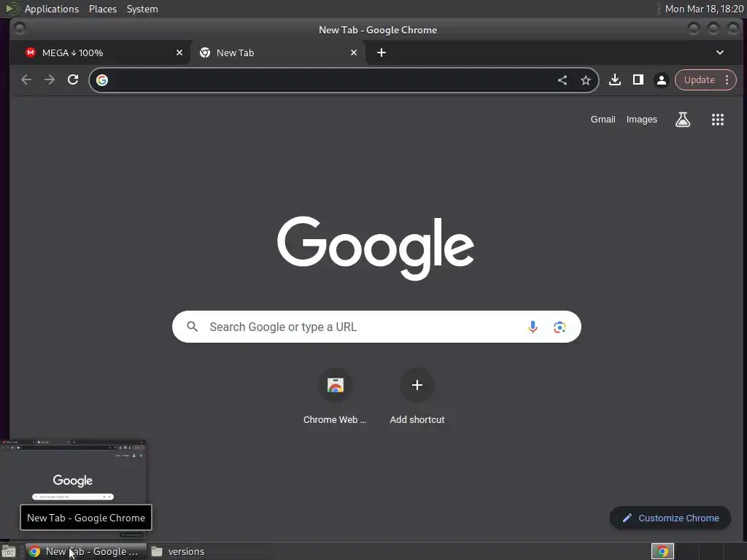747x560 pixels.
Task: Click the forward navigation arrow
Action: [50, 80]
